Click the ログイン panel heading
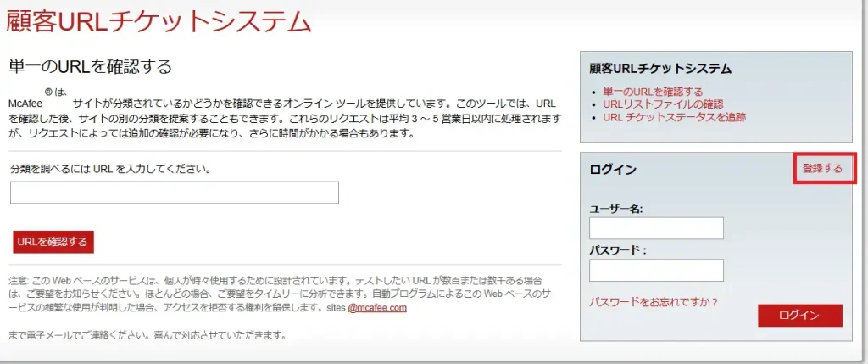Viewport: 868px width, 364px height. [613, 170]
